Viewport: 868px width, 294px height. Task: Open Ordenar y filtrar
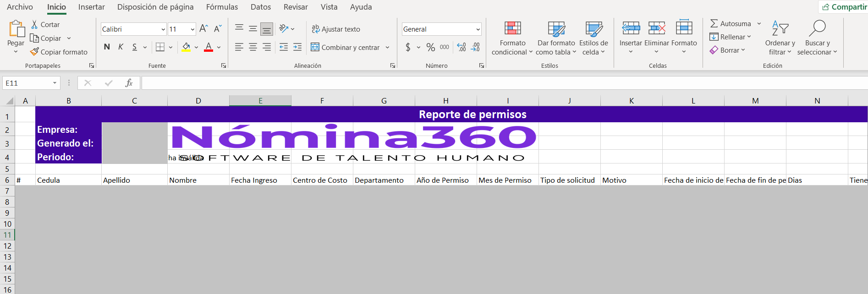point(780,38)
